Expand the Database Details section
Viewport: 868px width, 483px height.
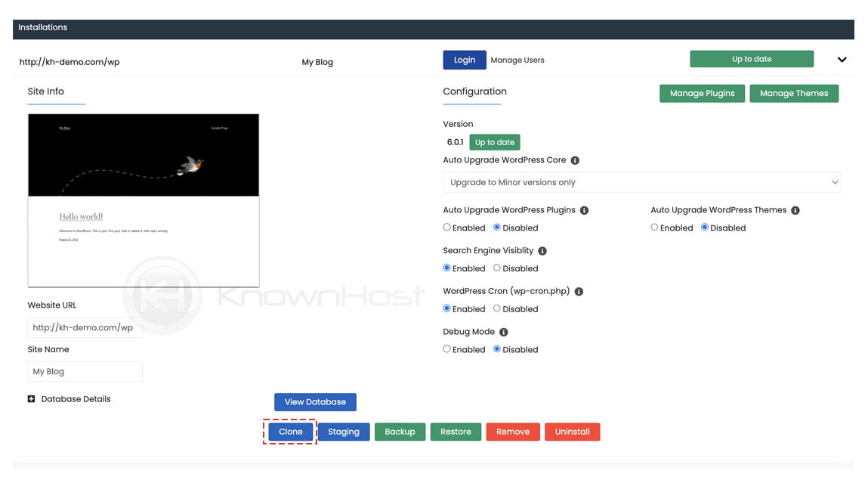click(30, 398)
